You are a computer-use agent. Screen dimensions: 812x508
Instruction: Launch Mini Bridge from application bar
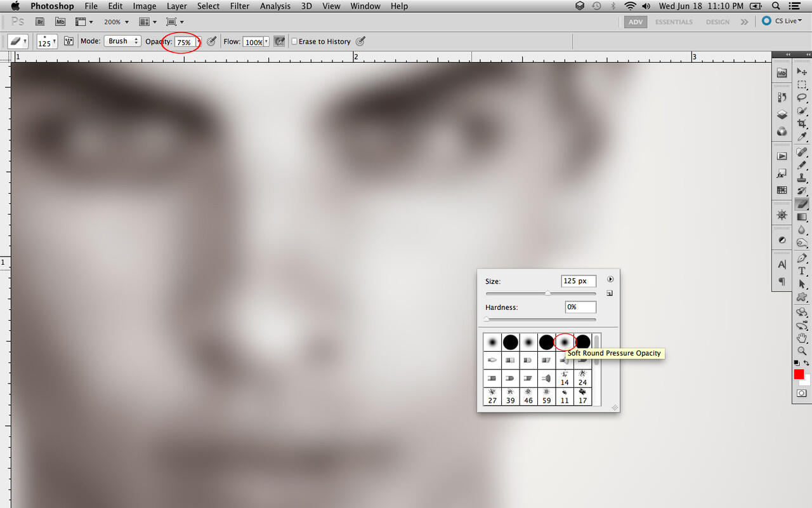pyautogui.click(x=60, y=22)
